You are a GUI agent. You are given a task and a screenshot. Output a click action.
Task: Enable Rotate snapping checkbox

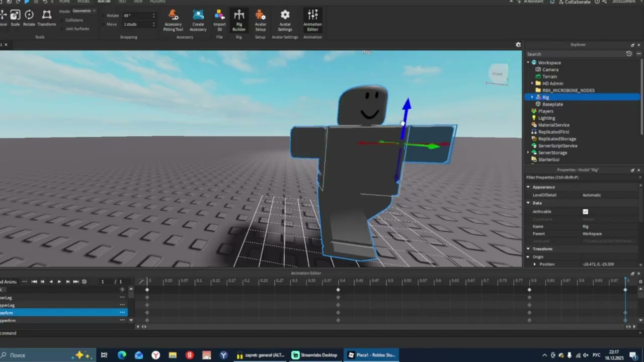pyautogui.click(x=103, y=16)
